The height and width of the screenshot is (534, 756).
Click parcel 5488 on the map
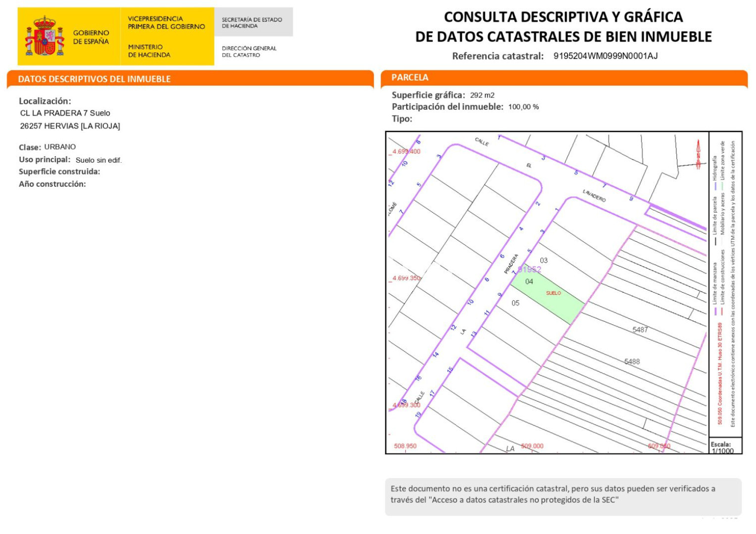click(632, 362)
